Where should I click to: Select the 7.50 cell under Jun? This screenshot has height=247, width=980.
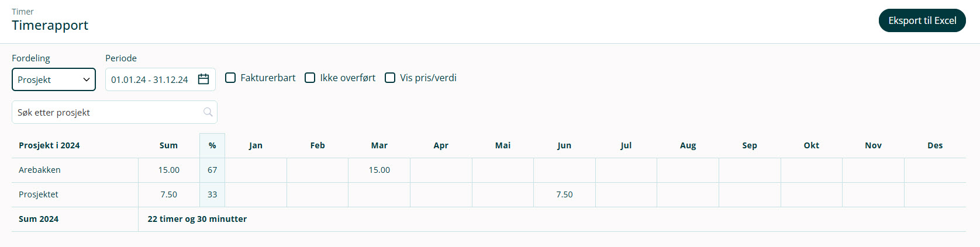(x=564, y=194)
